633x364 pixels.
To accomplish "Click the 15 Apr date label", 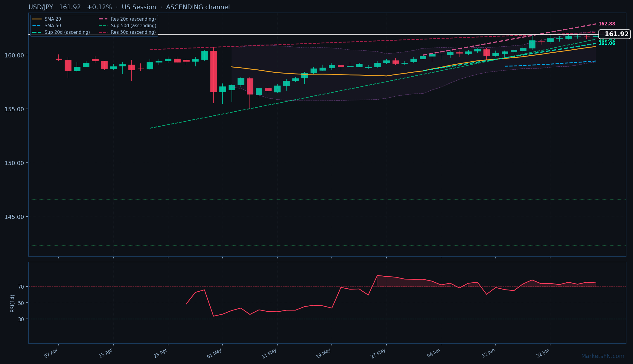I will [106, 353].
